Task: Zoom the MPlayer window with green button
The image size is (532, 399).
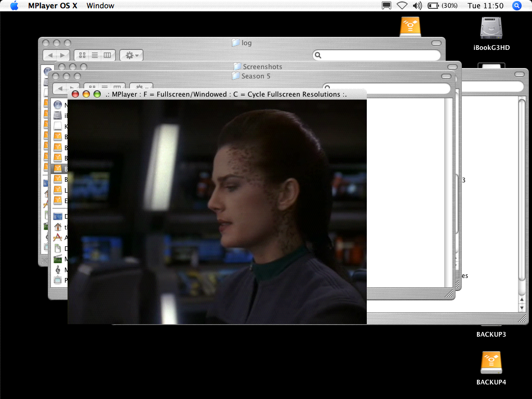Action: (x=97, y=95)
